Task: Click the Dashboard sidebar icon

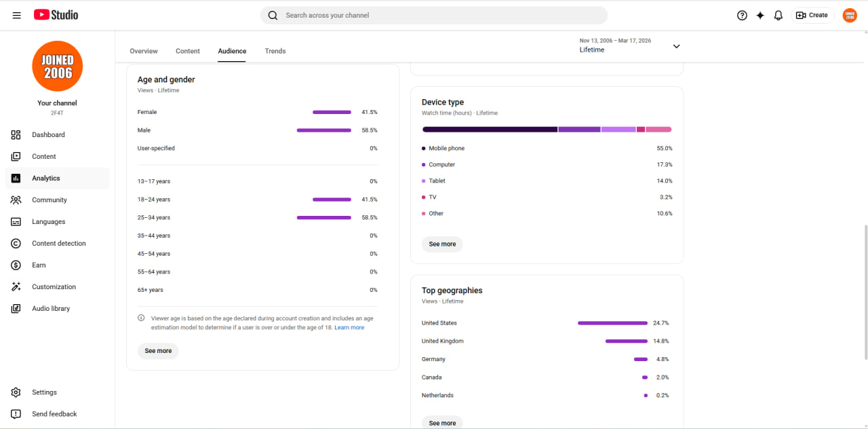Action: (x=16, y=134)
